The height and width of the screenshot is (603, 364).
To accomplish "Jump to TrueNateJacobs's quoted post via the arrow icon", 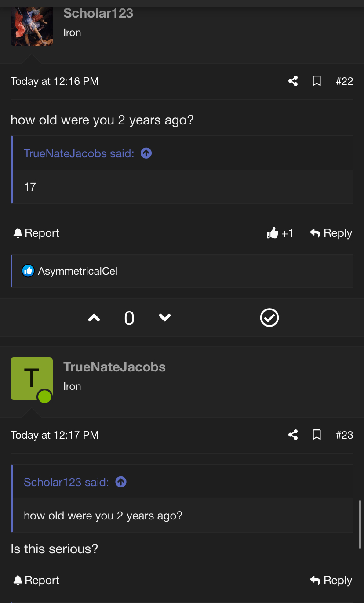I will pos(146,153).
